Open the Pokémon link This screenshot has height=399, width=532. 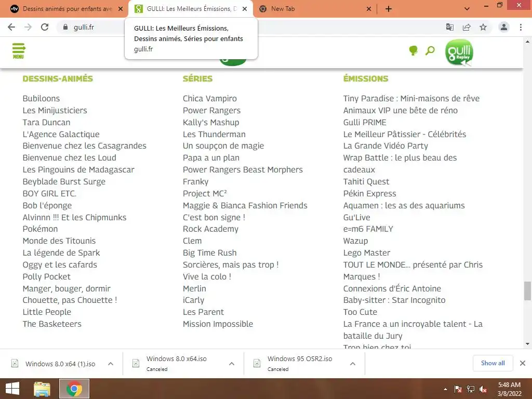click(40, 229)
